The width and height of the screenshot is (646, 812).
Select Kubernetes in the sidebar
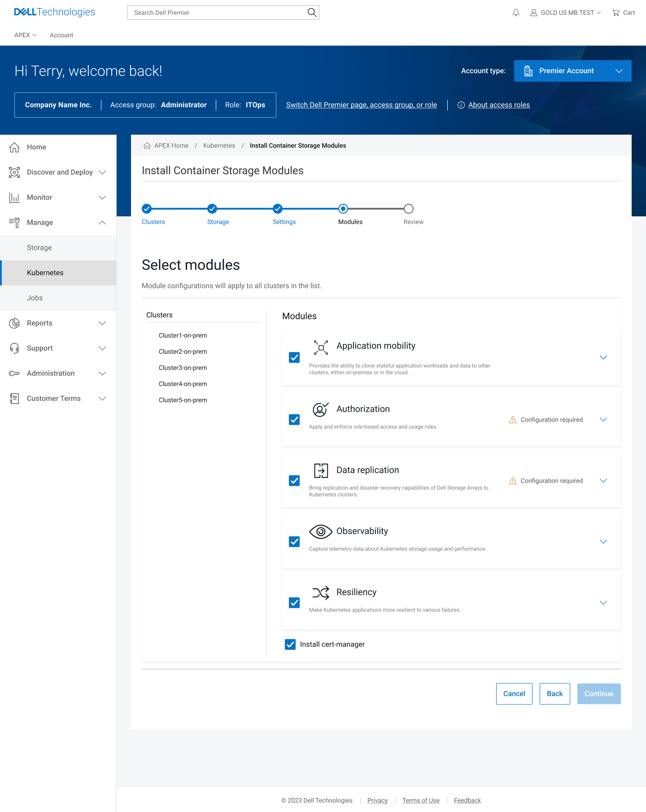click(x=58, y=273)
